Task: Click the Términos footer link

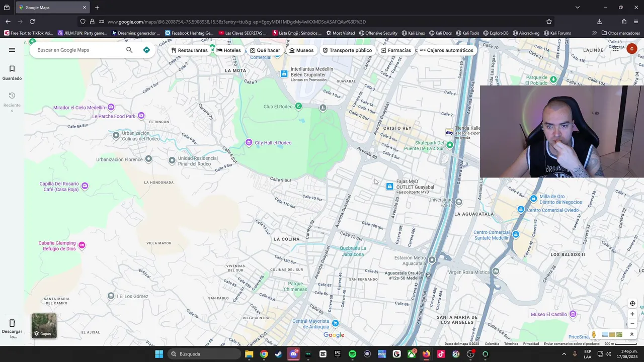Action: [511, 344]
